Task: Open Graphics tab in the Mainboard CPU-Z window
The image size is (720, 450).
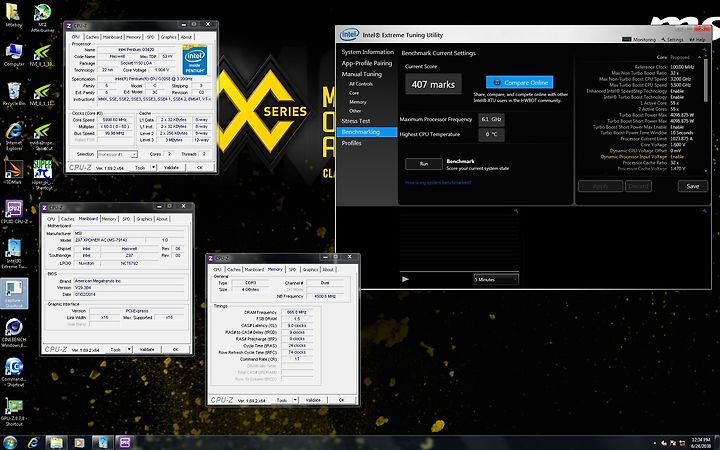Action: [144, 219]
